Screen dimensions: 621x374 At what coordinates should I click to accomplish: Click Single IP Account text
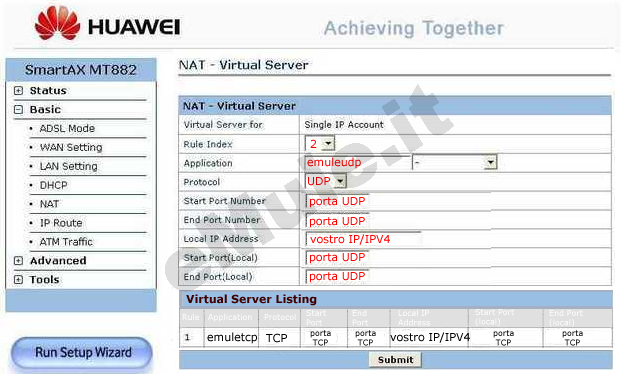pyautogui.click(x=344, y=125)
